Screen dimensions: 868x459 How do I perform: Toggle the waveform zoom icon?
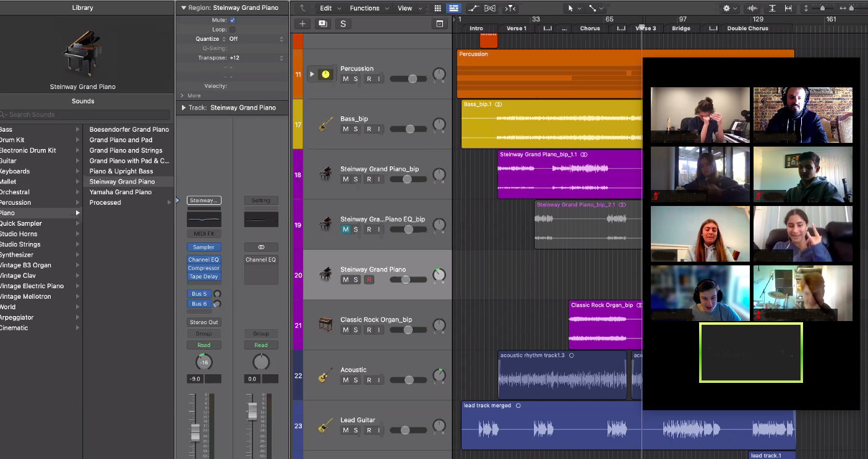tap(752, 8)
